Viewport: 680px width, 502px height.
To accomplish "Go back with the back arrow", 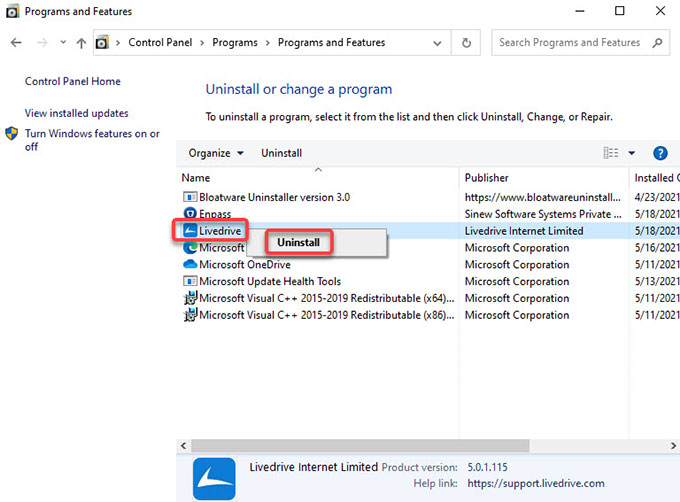I will [x=16, y=42].
